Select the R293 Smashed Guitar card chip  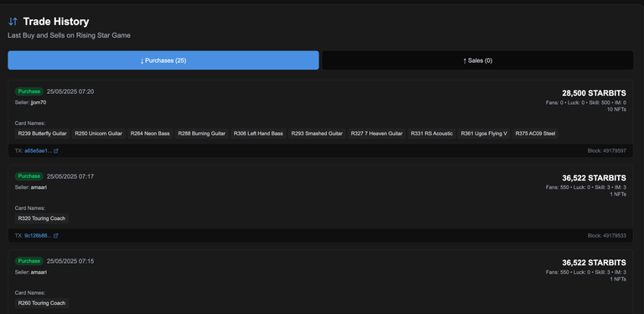click(317, 133)
